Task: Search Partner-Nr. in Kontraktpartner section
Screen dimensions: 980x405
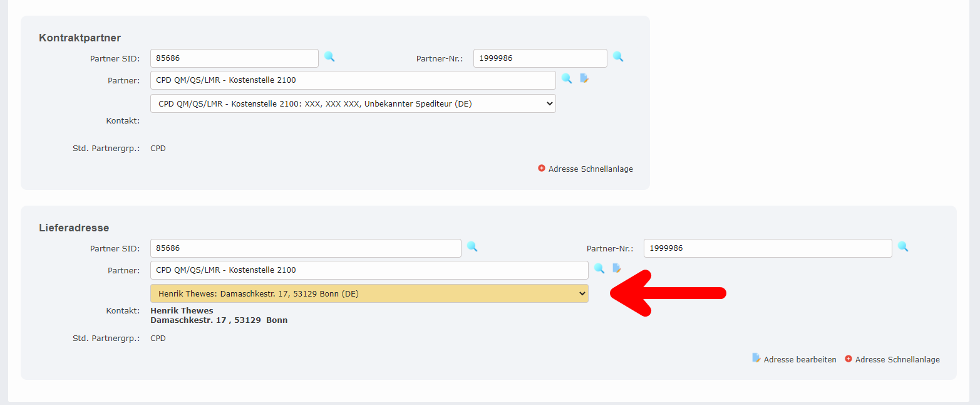Action: pyautogui.click(x=618, y=57)
